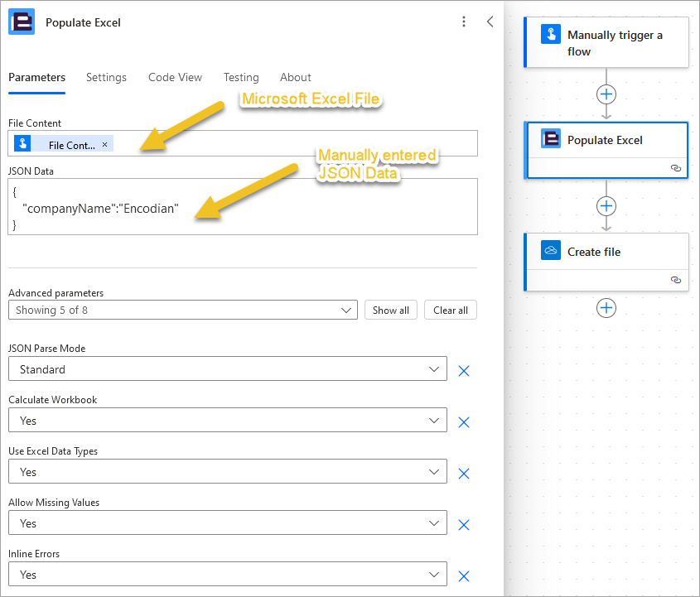Click the Use Excel Data Types label
The width and height of the screenshot is (700, 597).
tap(53, 451)
